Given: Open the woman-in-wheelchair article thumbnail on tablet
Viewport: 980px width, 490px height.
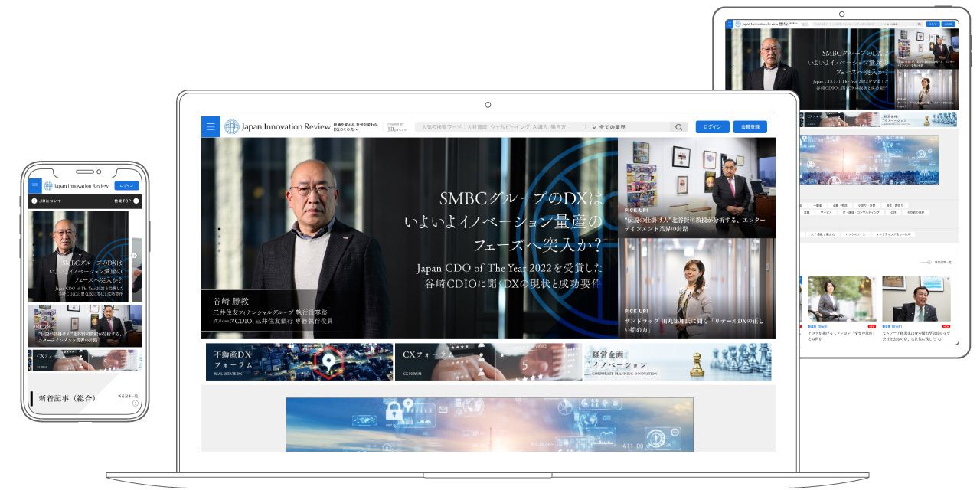Looking at the screenshot, I should (x=841, y=299).
